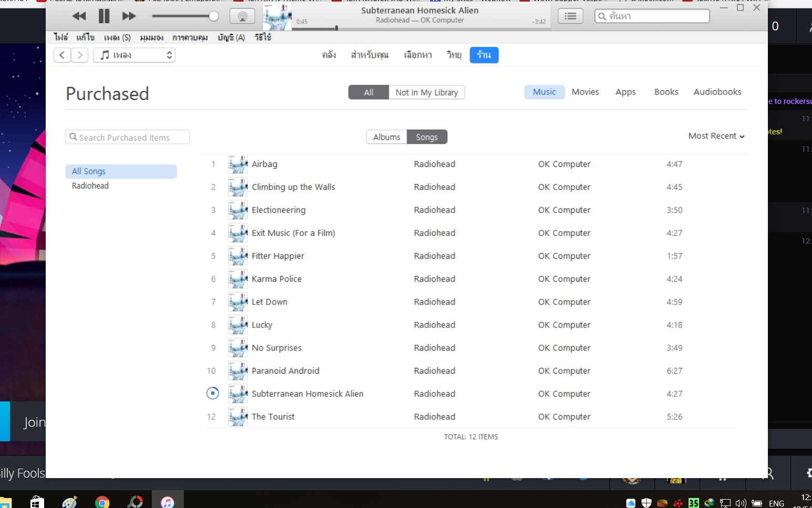
Task: Select the song Exit Music (For a Film)
Action: pyautogui.click(x=293, y=233)
